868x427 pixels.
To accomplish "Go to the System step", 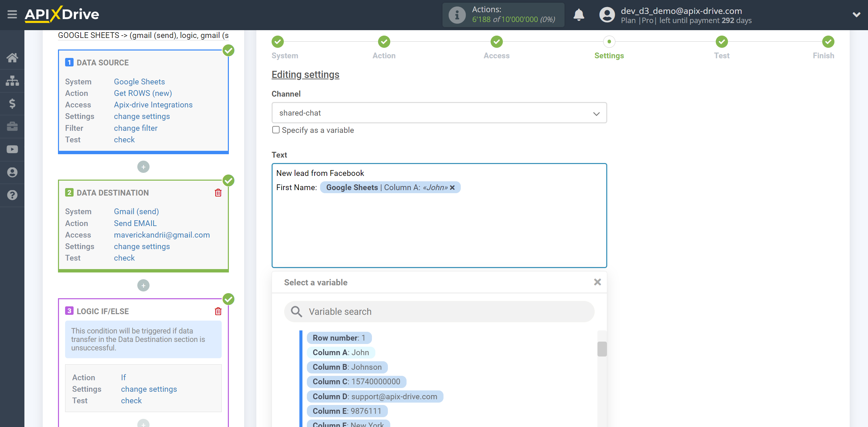I will coord(278,42).
